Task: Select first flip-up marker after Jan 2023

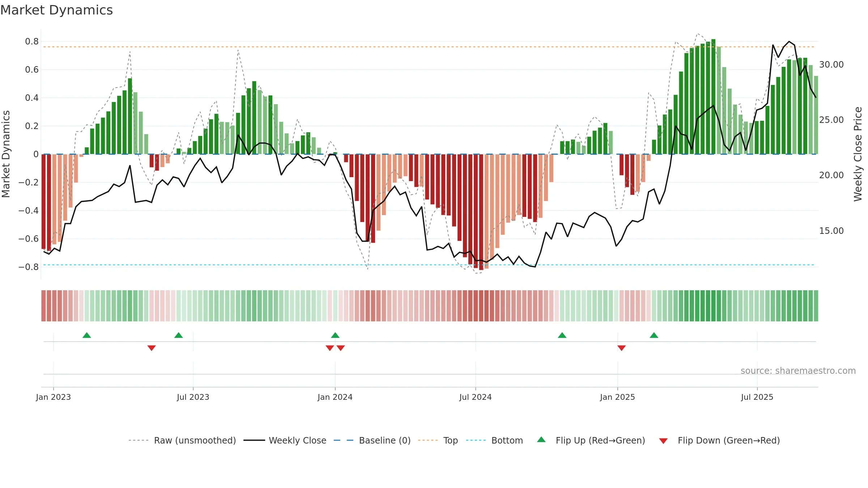Action: [x=87, y=335]
